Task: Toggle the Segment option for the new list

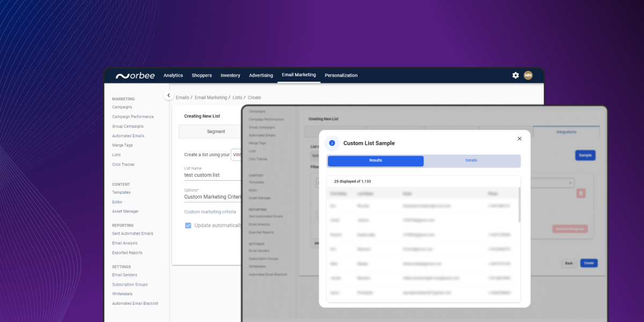Action: [216, 131]
